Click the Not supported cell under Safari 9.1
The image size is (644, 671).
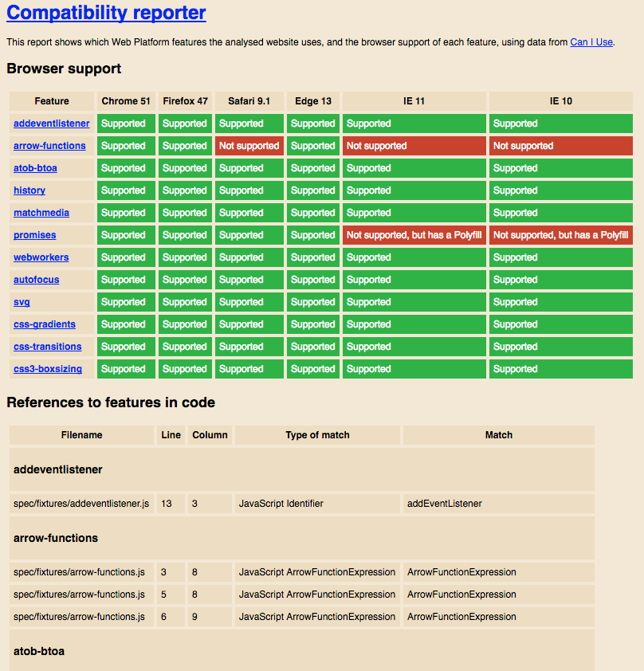click(249, 146)
